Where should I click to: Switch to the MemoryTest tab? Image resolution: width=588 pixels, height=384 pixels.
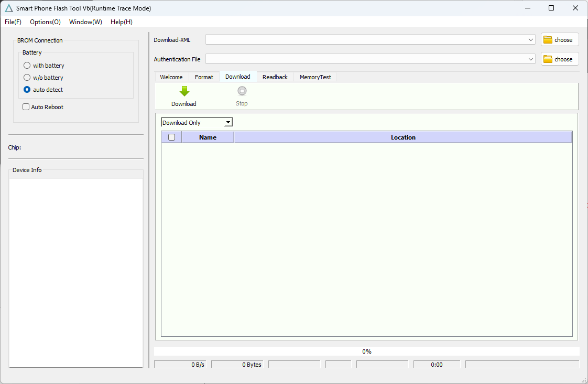coord(315,77)
